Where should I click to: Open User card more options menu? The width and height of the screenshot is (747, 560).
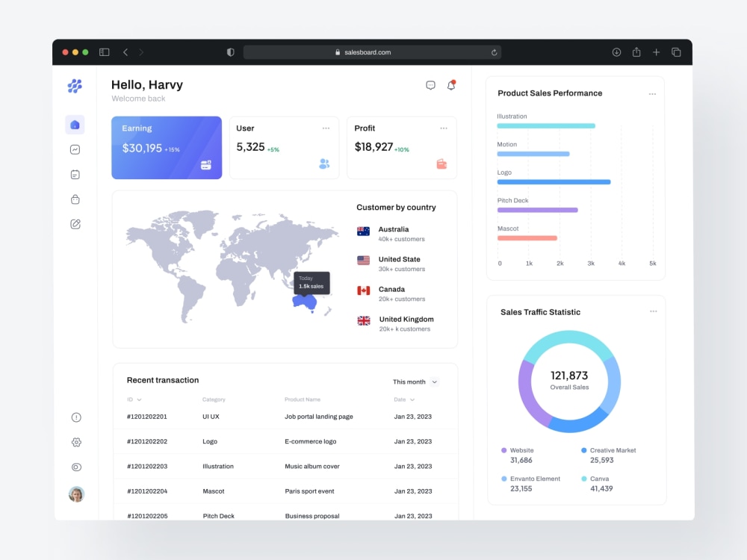point(326,128)
